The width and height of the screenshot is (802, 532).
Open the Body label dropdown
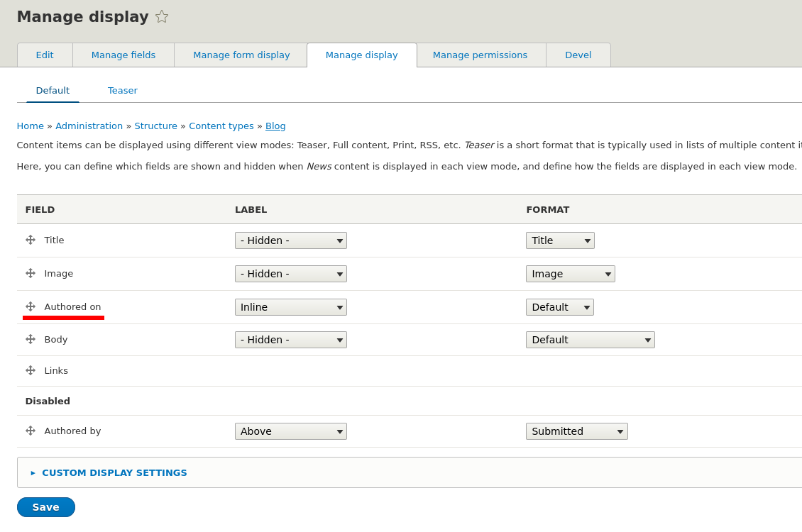(x=290, y=339)
